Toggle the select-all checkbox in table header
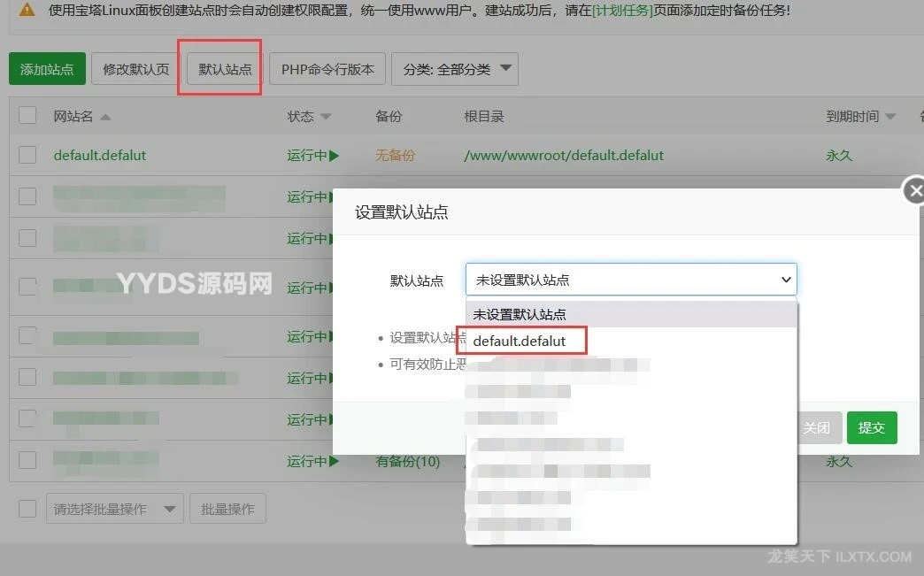The image size is (924, 576). pos(27,116)
